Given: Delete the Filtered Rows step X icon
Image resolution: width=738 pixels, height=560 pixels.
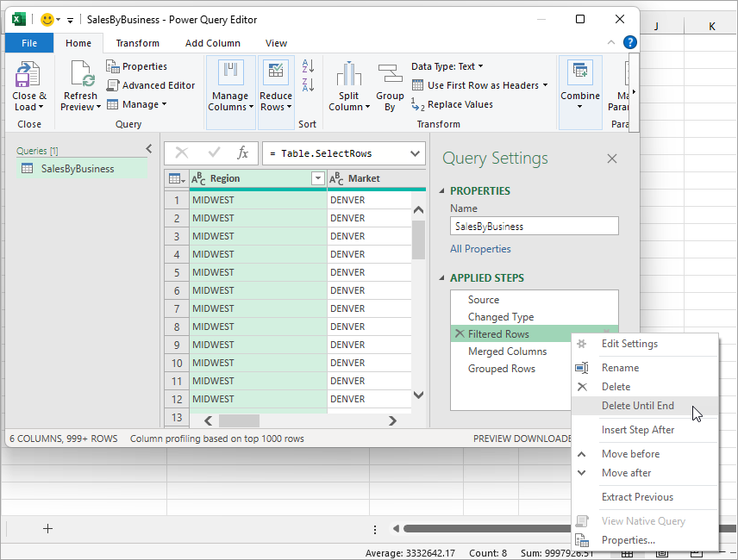Looking at the screenshot, I should click(460, 333).
